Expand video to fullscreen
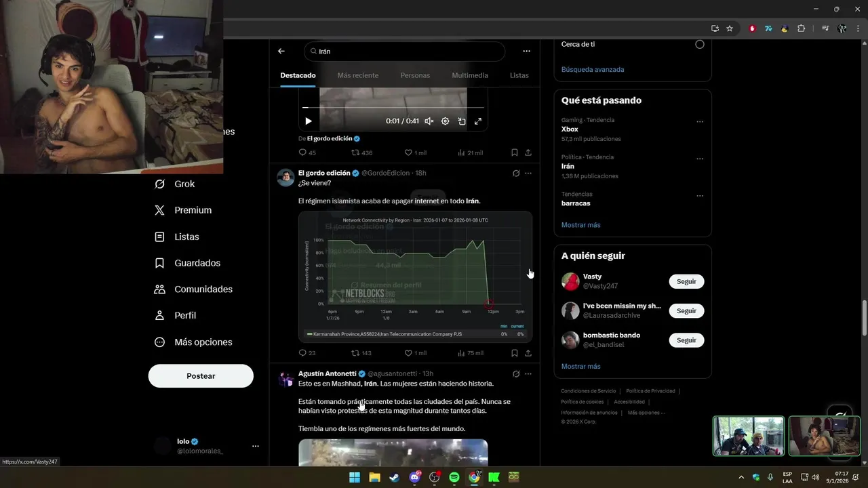Image resolution: width=868 pixels, height=488 pixels. click(x=478, y=121)
